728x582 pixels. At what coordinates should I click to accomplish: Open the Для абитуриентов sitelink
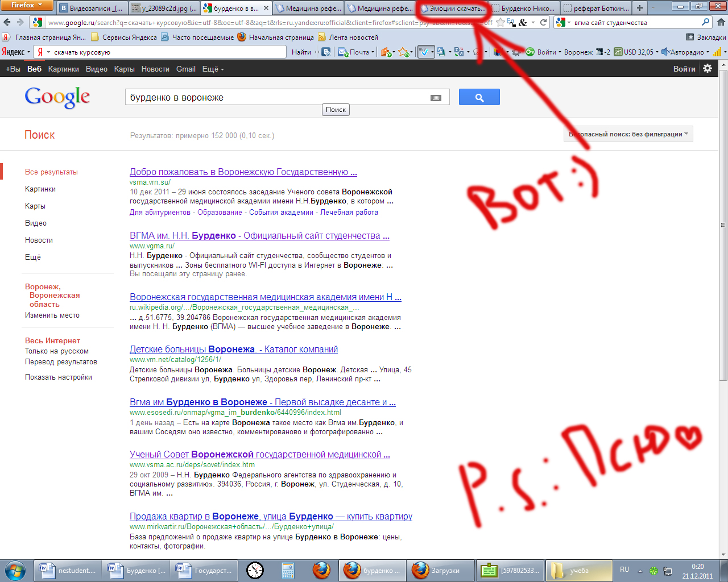tap(160, 212)
